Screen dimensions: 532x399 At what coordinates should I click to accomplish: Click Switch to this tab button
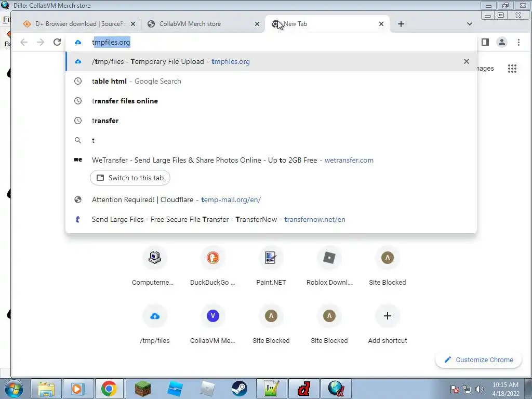tap(130, 178)
